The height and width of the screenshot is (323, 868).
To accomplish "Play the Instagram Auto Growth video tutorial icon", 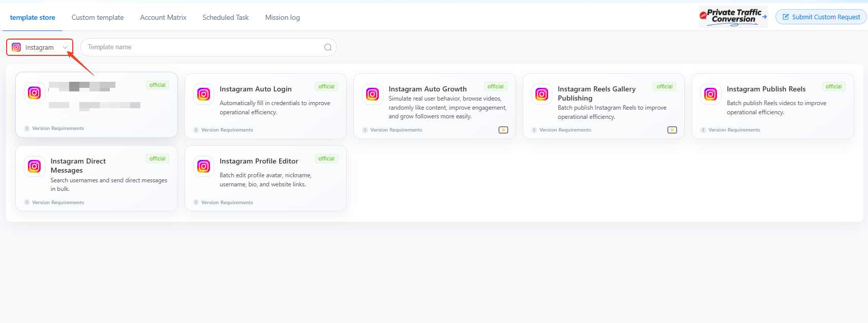I will tap(503, 130).
